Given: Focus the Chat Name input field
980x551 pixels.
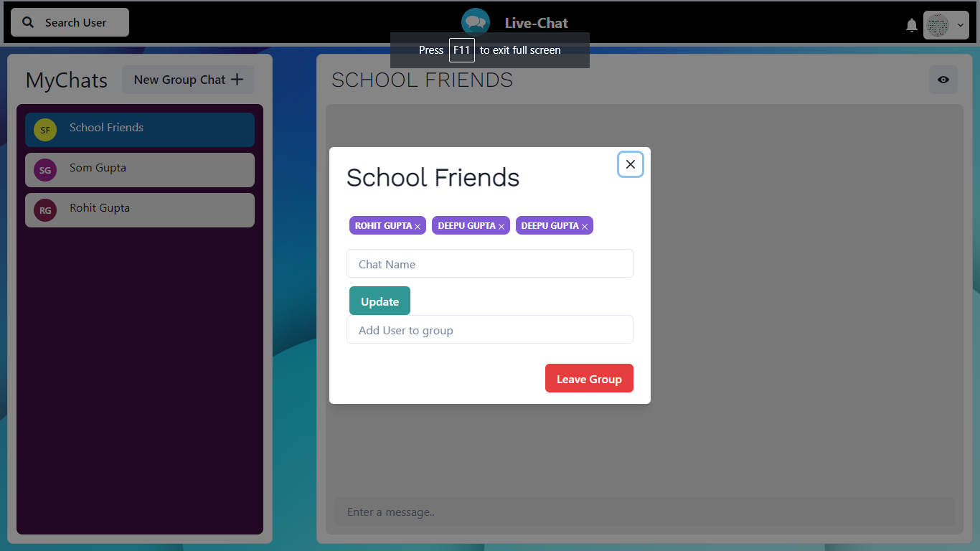Looking at the screenshot, I should click(490, 263).
